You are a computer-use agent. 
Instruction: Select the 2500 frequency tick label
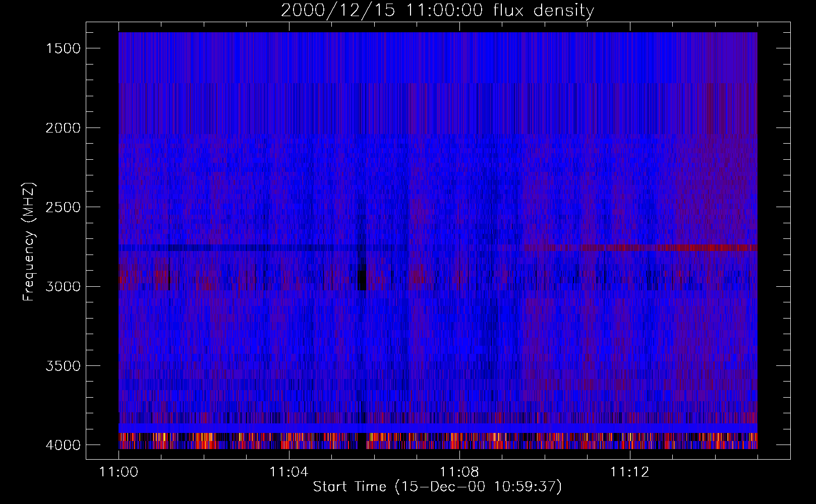[x=63, y=207]
